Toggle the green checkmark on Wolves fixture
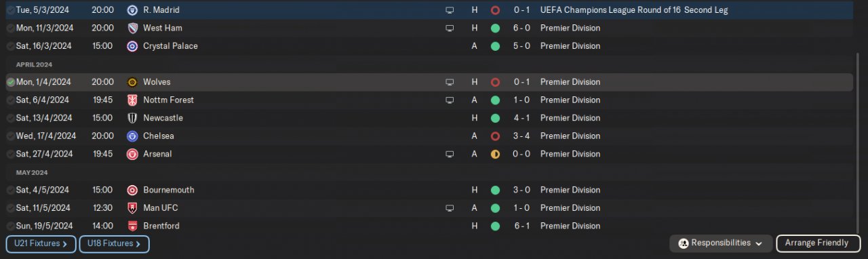 coord(11,82)
